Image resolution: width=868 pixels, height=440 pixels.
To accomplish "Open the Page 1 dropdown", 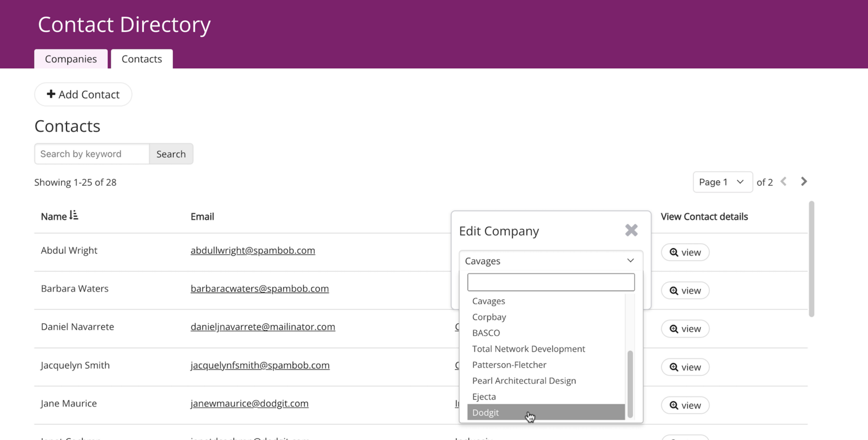I will (x=722, y=182).
